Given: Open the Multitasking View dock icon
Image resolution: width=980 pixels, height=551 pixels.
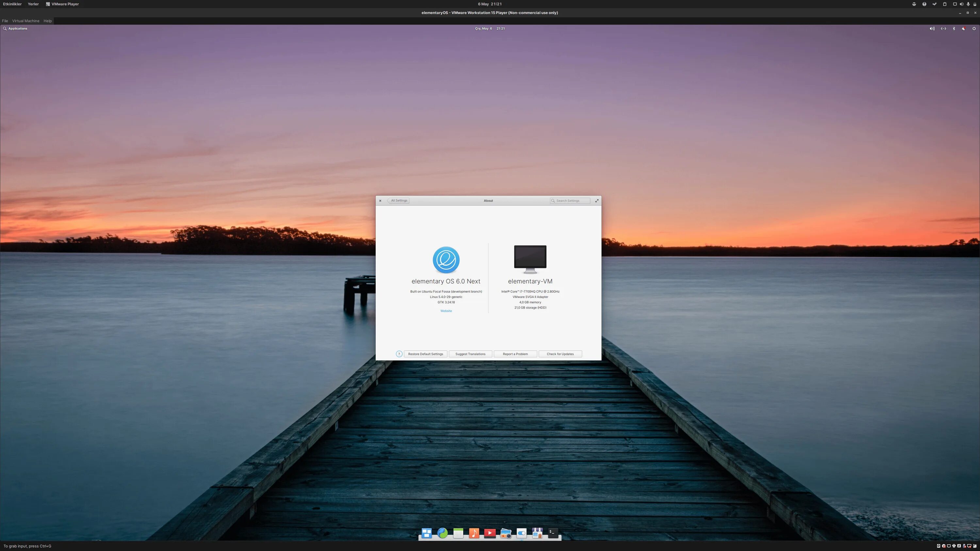Looking at the screenshot, I should point(427,533).
